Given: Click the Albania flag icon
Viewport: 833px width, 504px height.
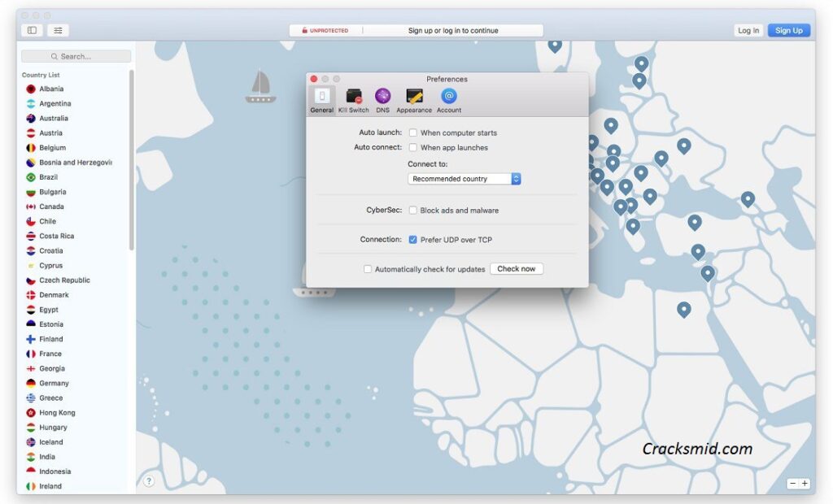Looking at the screenshot, I should click(x=31, y=89).
